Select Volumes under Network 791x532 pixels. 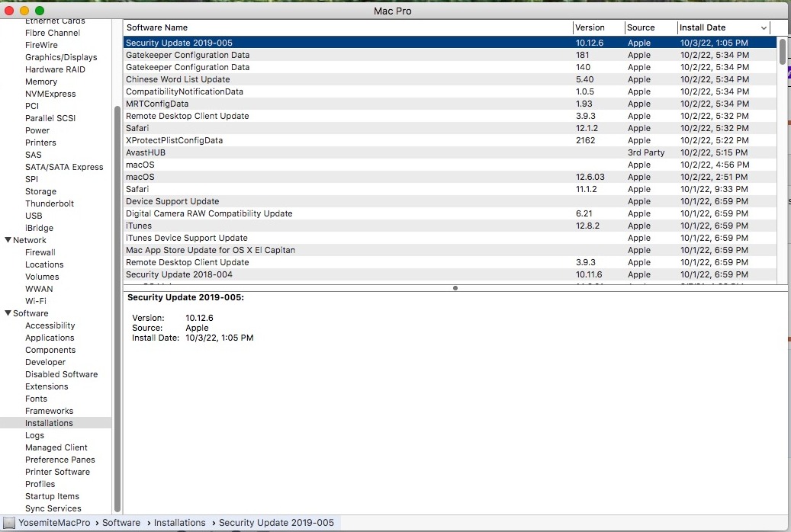[x=42, y=277]
